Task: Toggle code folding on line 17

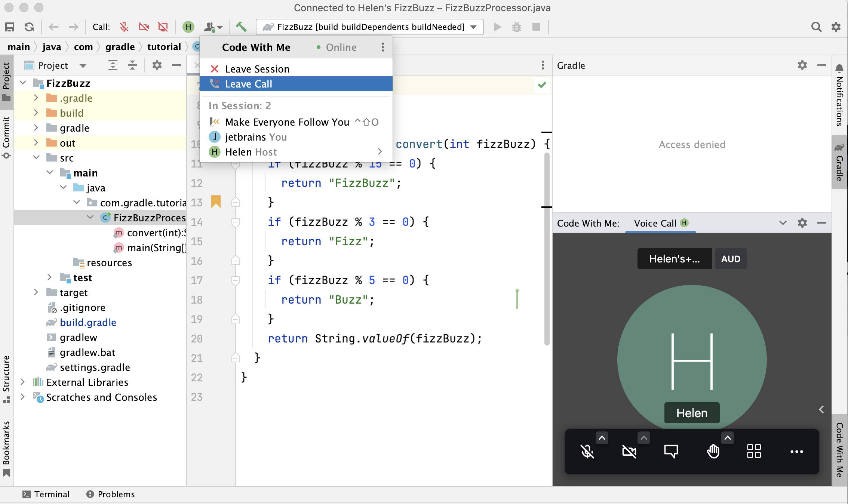Action: pos(236,280)
